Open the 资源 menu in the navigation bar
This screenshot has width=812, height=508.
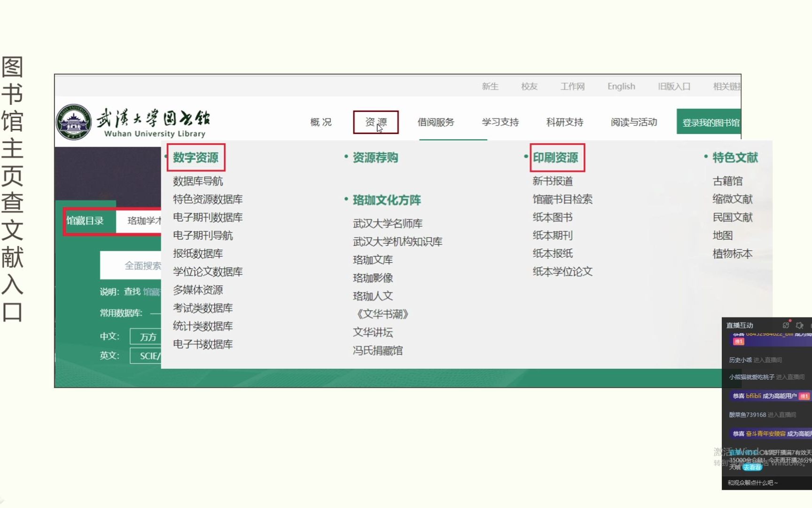pos(376,122)
